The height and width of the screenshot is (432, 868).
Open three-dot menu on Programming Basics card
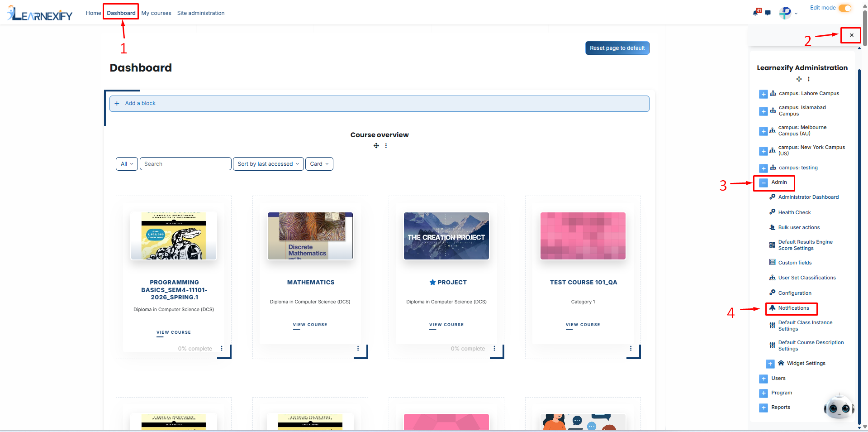tap(222, 348)
